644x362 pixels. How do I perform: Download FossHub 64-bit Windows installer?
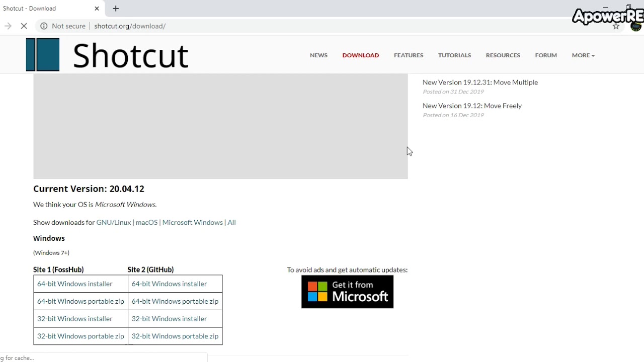tap(75, 284)
